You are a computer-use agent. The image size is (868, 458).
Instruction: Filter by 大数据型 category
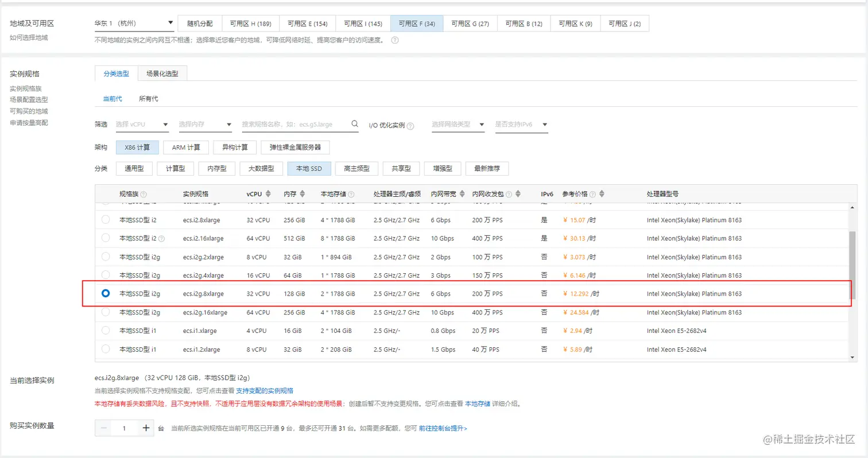261,169
